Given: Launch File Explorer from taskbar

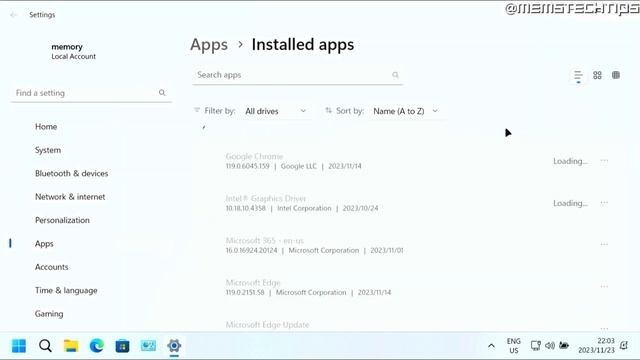Looking at the screenshot, I should pos(71,346).
